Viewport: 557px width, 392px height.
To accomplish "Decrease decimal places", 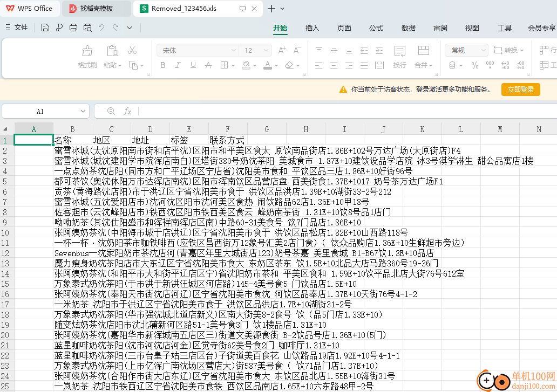I will point(520,65).
